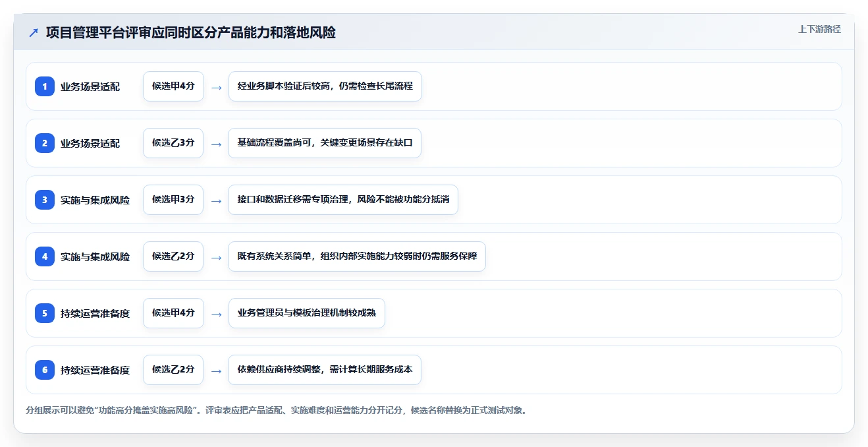
Task: Click the 候选乙2分 chip in row 6
Action: [x=173, y=370]
